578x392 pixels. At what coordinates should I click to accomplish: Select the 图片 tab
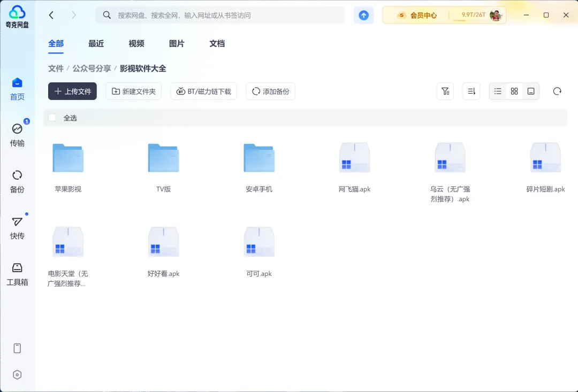coord(177,43)
